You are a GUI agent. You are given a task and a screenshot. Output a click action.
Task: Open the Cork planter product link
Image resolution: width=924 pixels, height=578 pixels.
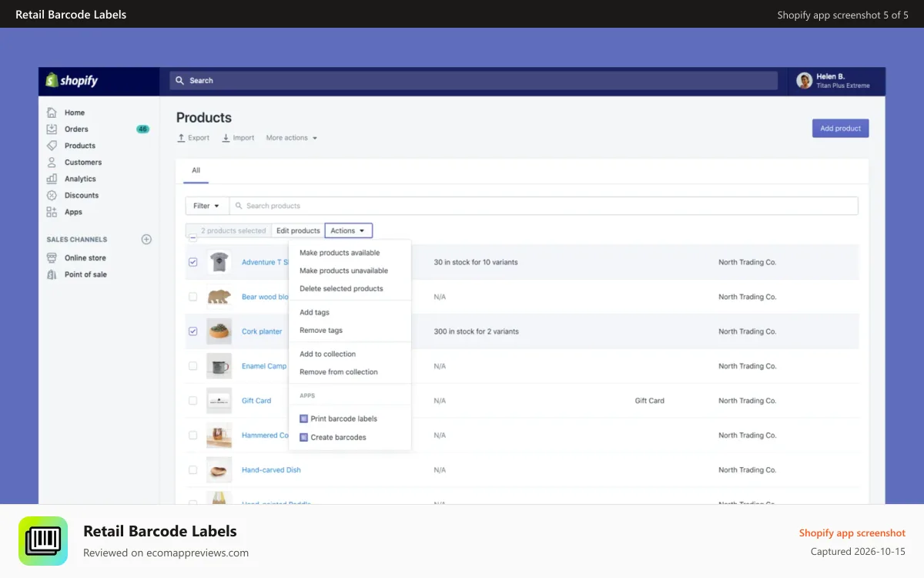[262, 331]
